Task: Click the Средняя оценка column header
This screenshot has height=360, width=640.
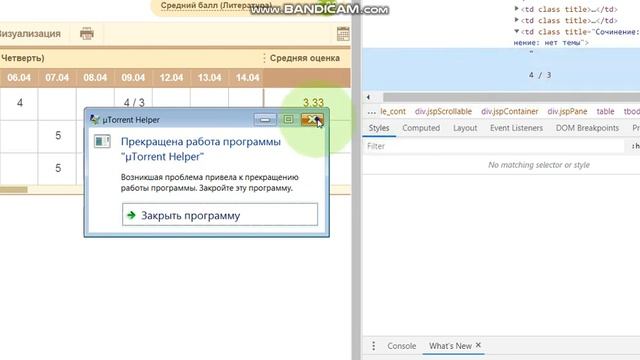Action: pos(304,58)
